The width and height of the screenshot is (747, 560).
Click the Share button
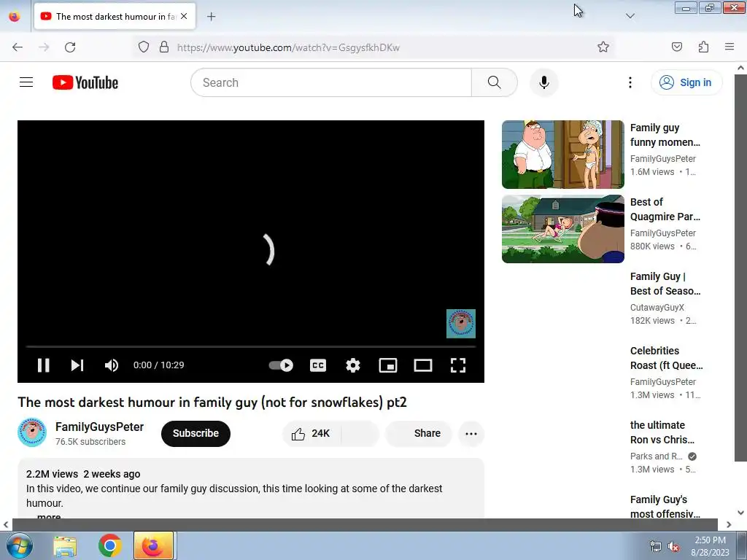point(418,433)
